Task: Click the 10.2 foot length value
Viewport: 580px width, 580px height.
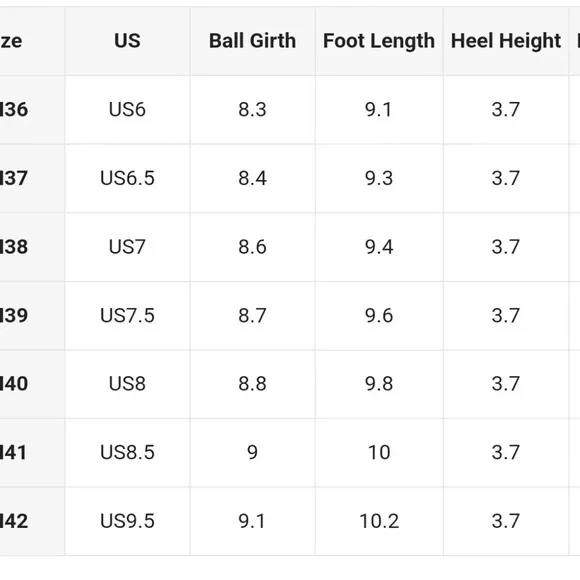Action: tap(379, 521)
